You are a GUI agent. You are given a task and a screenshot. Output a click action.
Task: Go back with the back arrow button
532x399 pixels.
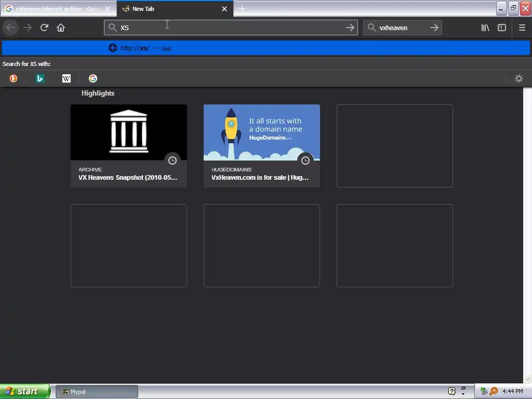10,28
